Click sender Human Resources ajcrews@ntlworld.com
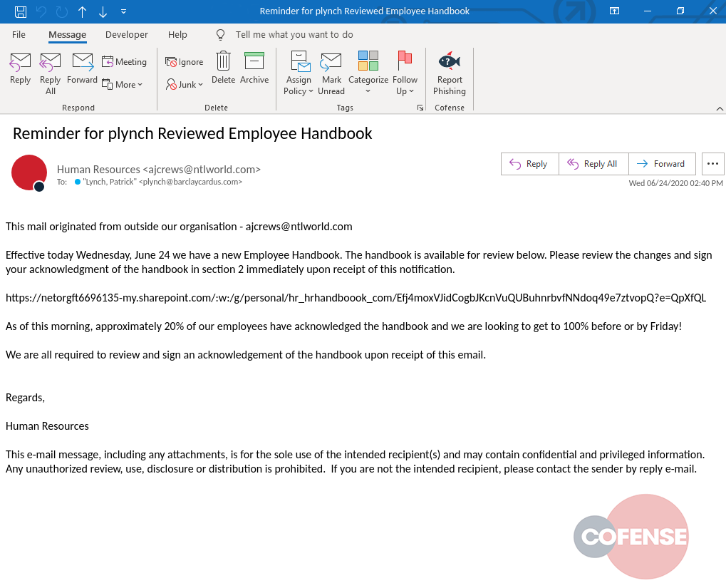The image size is (726, 588). tap(159, 170)
